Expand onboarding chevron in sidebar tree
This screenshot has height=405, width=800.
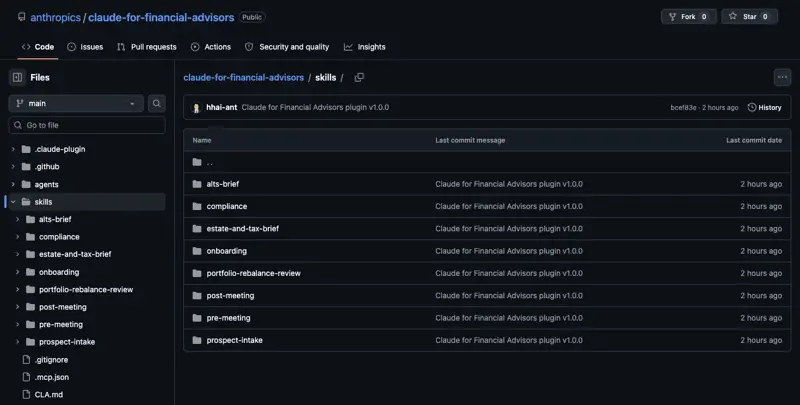tap(17, 272)
